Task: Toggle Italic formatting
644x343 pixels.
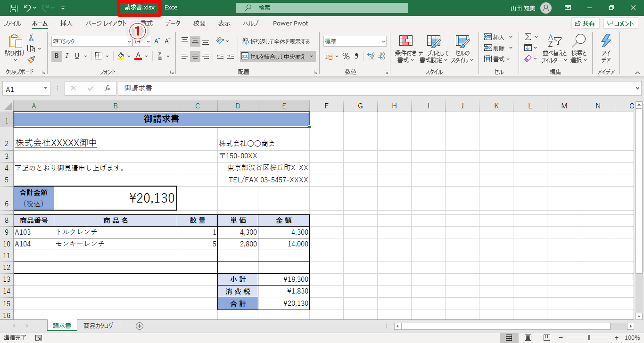Action: tap(67, 57)
